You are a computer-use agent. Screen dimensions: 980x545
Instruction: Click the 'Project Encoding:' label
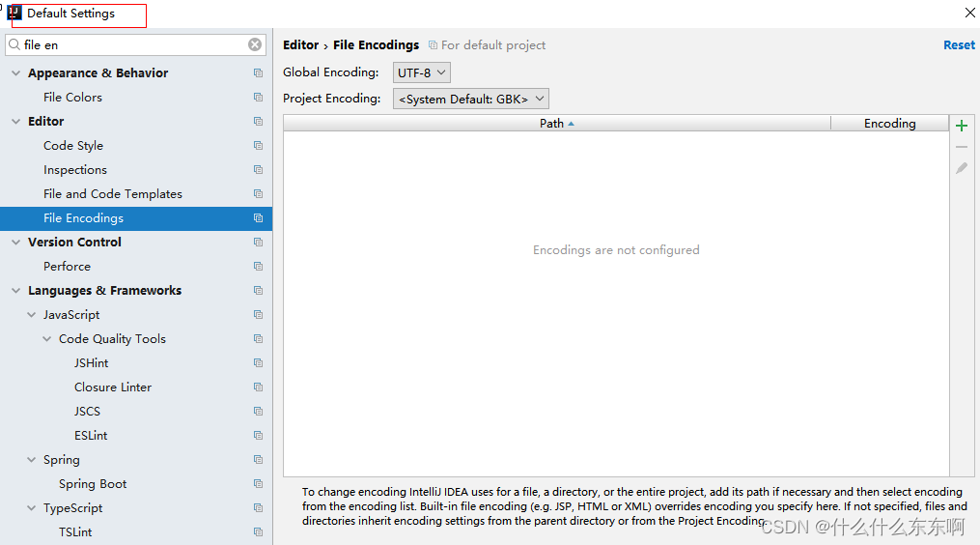click(332, 99)
